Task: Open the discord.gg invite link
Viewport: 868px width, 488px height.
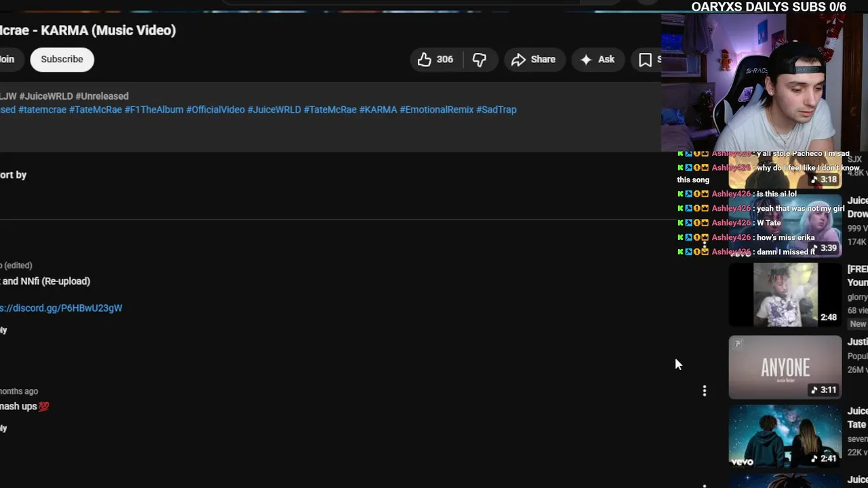Action: pos(61,308)
